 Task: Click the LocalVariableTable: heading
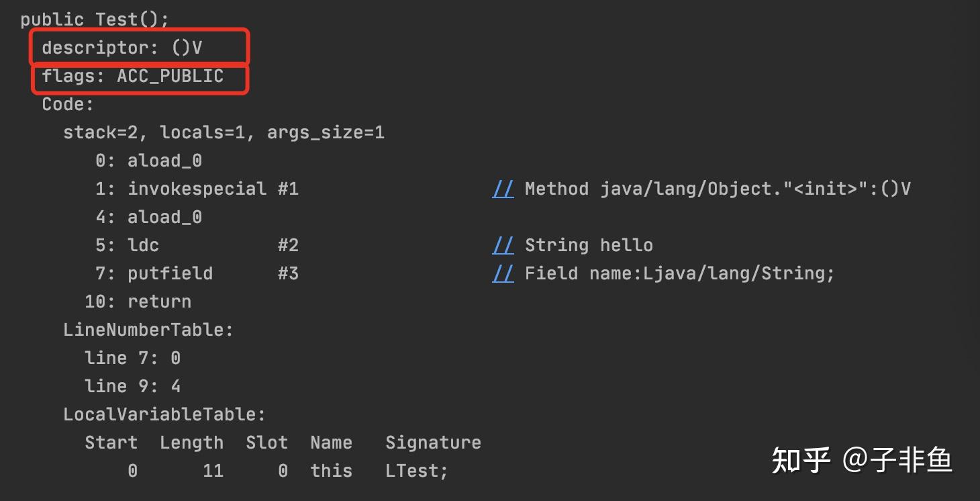(164, 415)
